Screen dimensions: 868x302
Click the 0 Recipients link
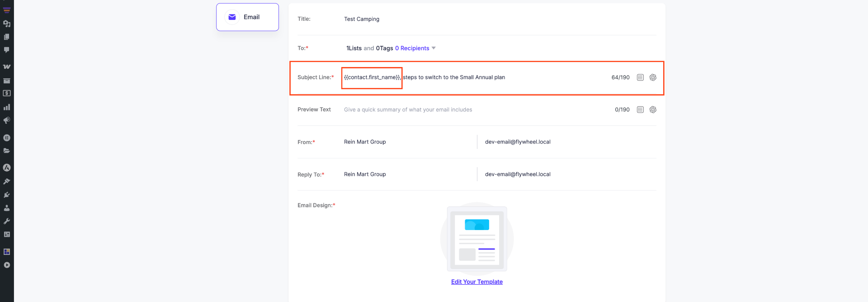[412, 48]
